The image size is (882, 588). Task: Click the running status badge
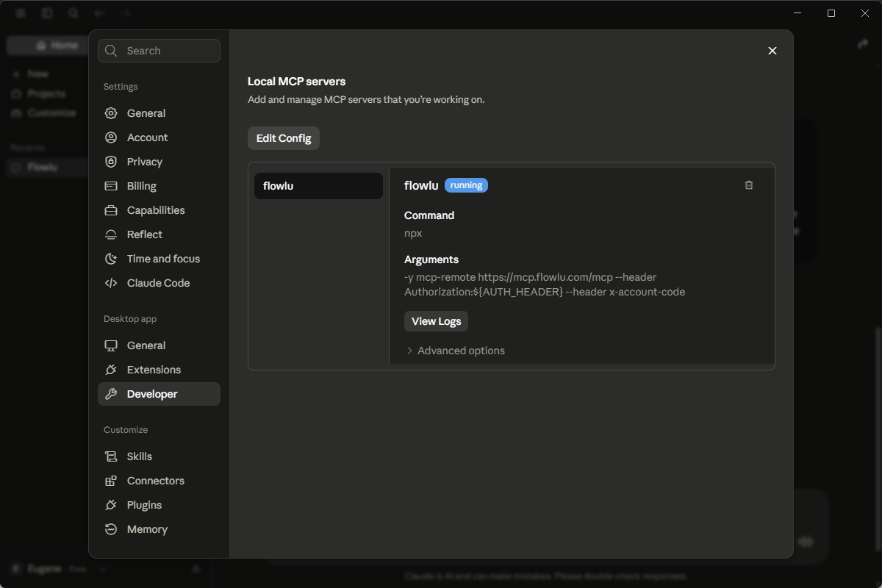coord(466,185)
